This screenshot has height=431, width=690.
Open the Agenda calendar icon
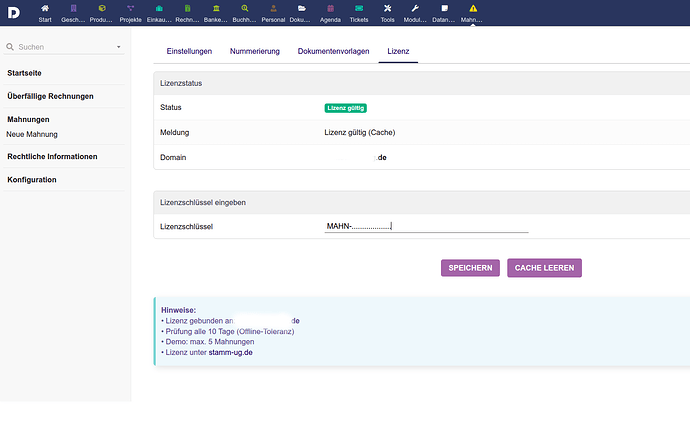coord(330,9)
